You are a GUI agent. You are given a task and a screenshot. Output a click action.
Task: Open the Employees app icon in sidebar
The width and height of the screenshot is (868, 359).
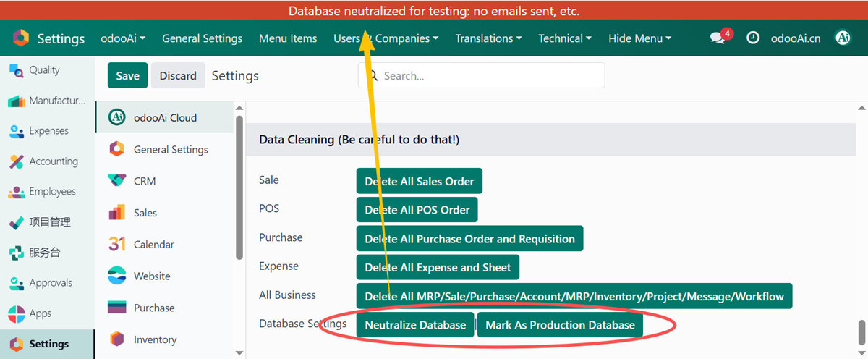[x=16, y=192]
